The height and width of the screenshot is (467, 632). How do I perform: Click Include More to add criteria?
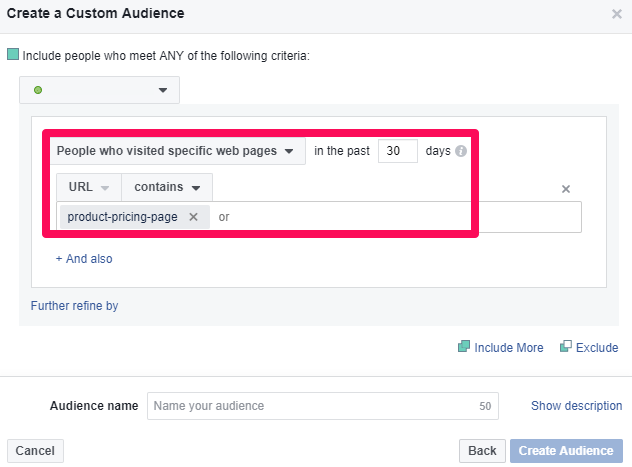tap(501, 348)
